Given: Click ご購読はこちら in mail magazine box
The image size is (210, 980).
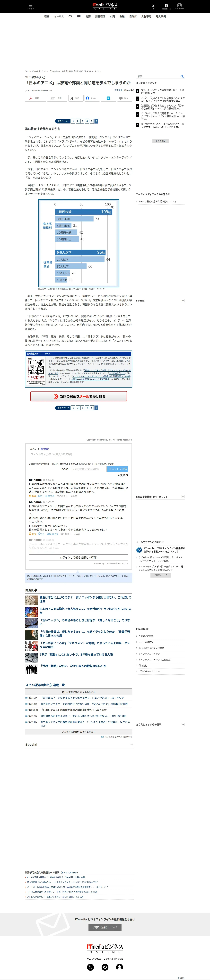Looking at the screenshot, I should coord(160,575).
